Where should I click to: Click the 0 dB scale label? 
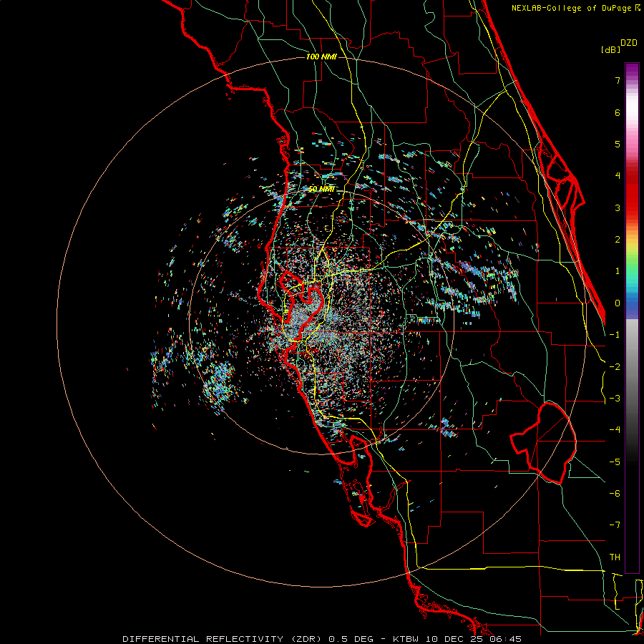[x=618, y=303]
